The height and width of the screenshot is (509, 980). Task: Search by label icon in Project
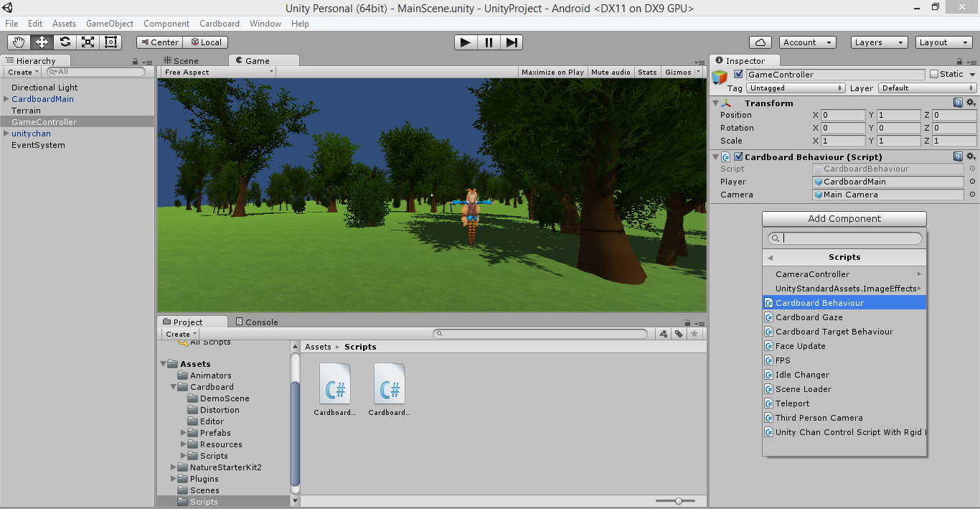pyautogui.click(x=679, y=334)
